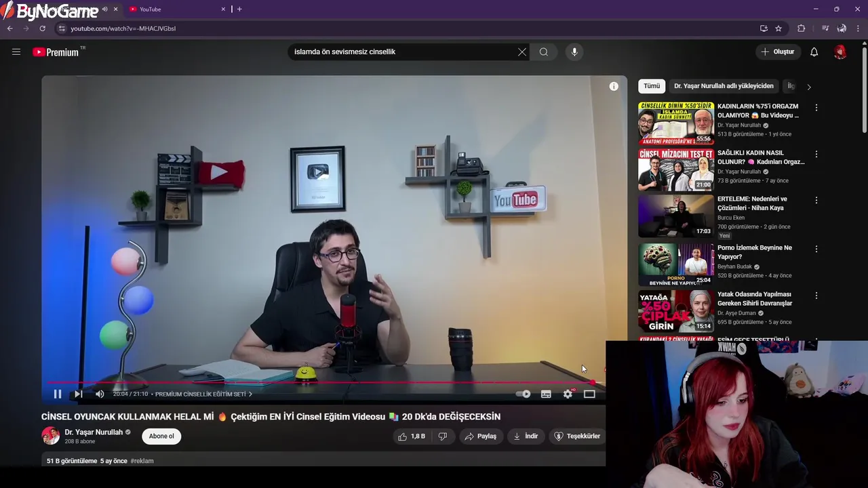
Task: Open the Dr. Yaşar Nurullah channel name
Action: [94, 432]
